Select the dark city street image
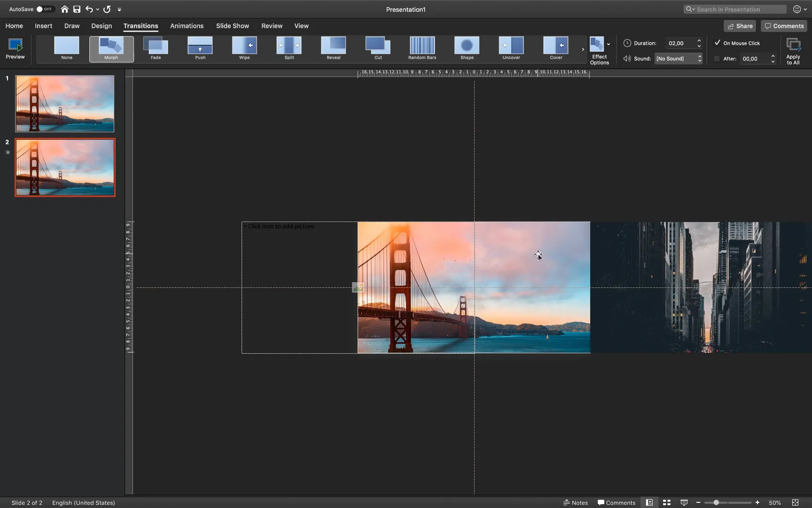This screenshot has width=812, height=508. (x=701, y=287)
